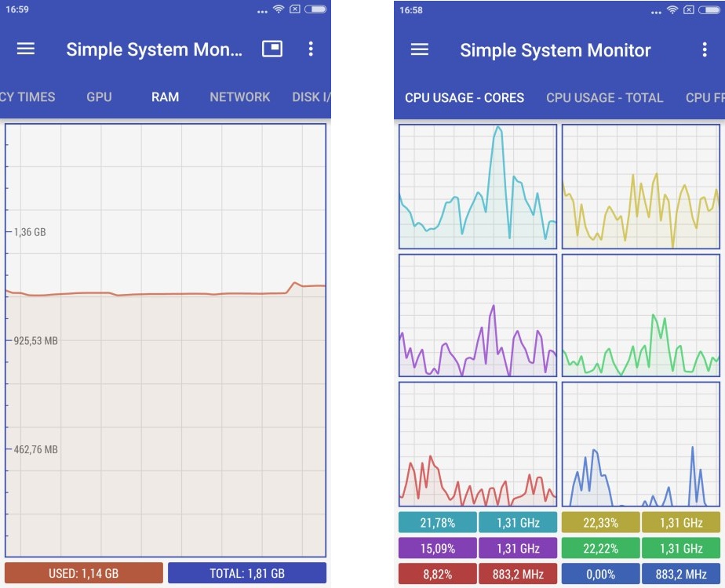This screenshot has height=588, width=725.
Task: Tap 22,22% green core usage badge
Action: tap(600, 548)
